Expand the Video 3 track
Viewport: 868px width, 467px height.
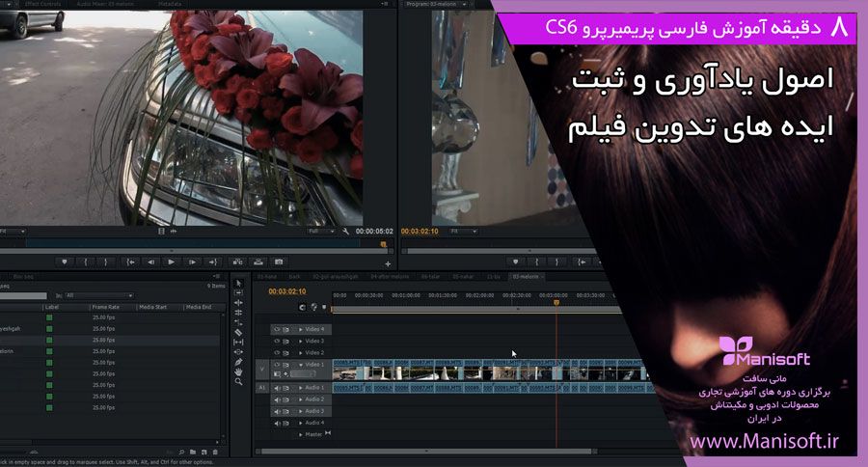pyautogui.click(x=301, y=341)
